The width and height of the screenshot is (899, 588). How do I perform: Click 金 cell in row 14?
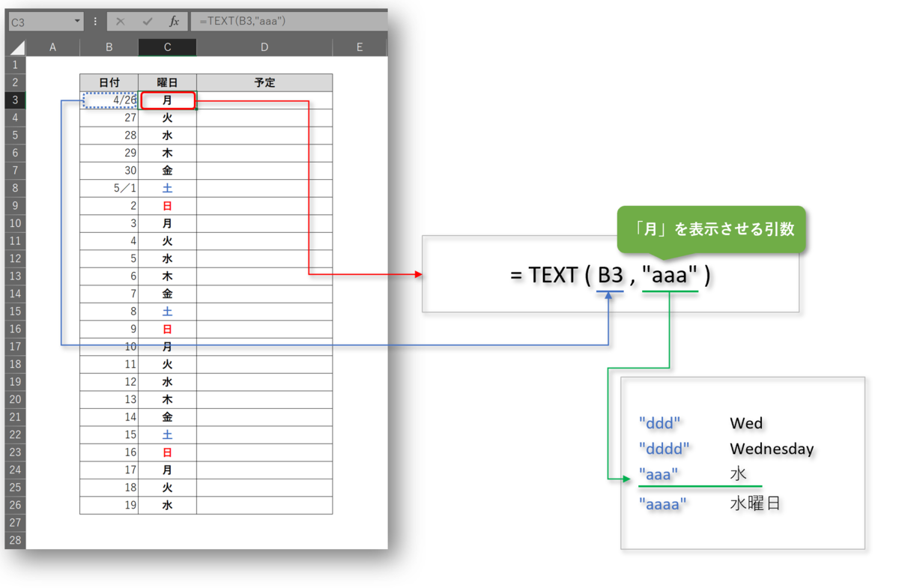pyautogui.click(x=167, y=294)
